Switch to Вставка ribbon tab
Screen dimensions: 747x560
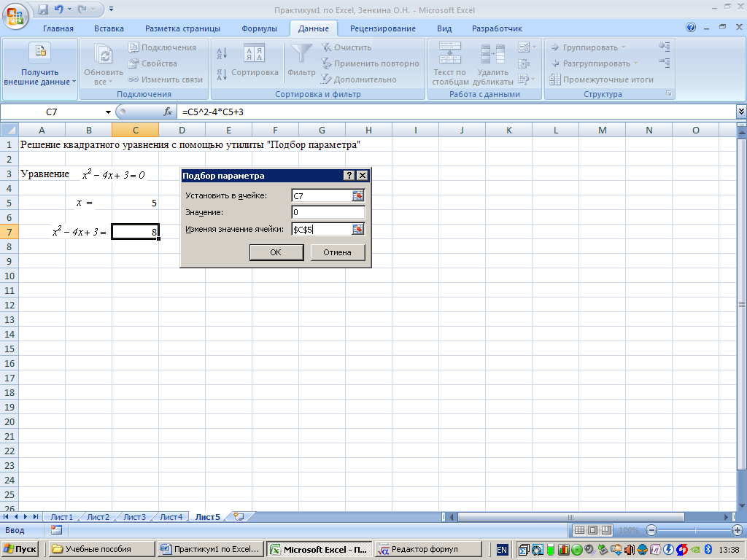[109, 28]
